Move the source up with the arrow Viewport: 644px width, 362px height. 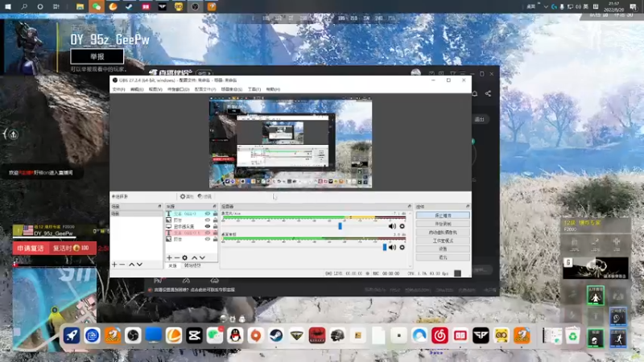pos(194,257)
